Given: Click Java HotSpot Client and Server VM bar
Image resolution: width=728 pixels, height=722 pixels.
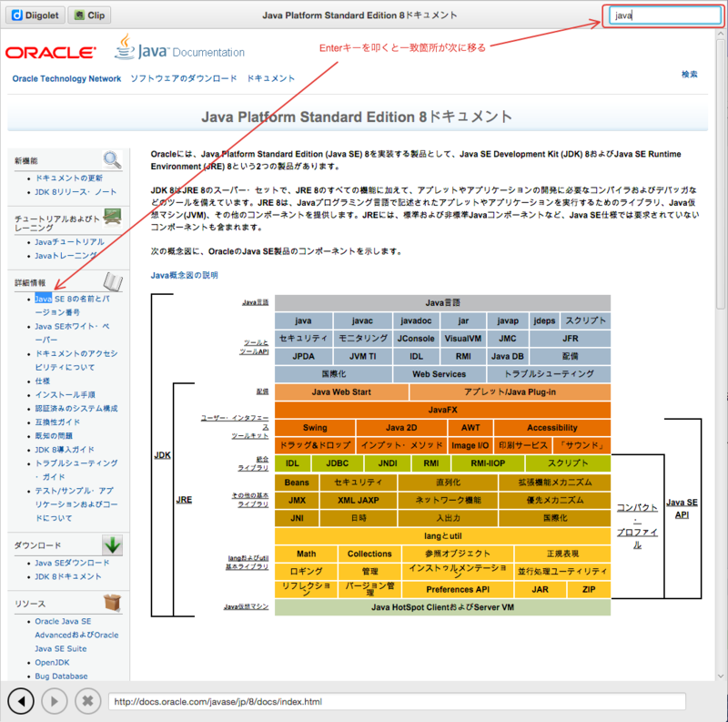Looking at the screenshot, I should click(x=442, y=607).
